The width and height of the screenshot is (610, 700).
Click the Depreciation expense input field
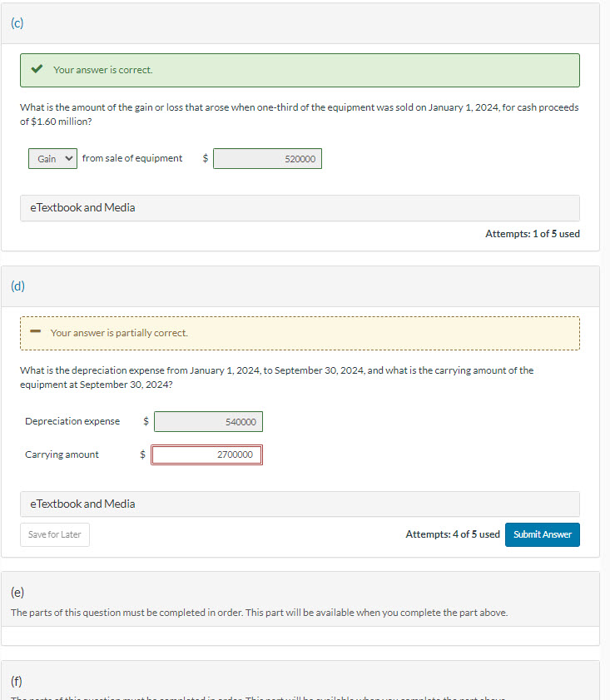point(208,422)
